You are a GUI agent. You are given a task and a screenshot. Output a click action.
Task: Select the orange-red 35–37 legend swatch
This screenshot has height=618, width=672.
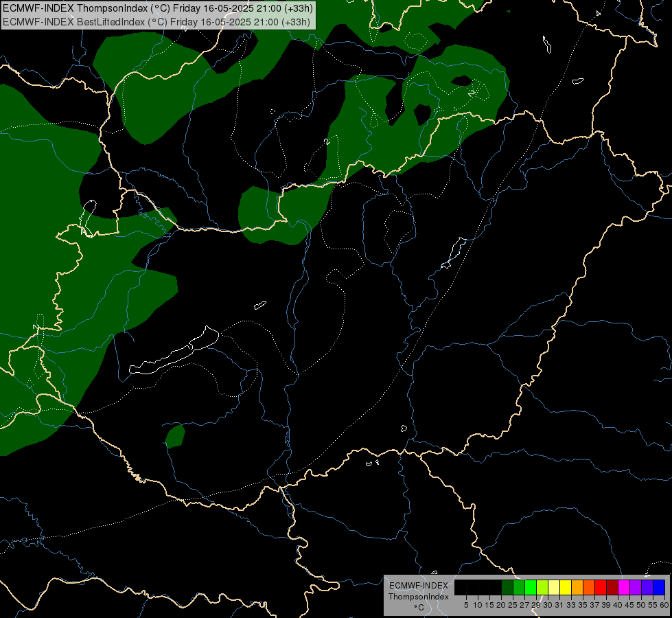click(x=589, y=587)
